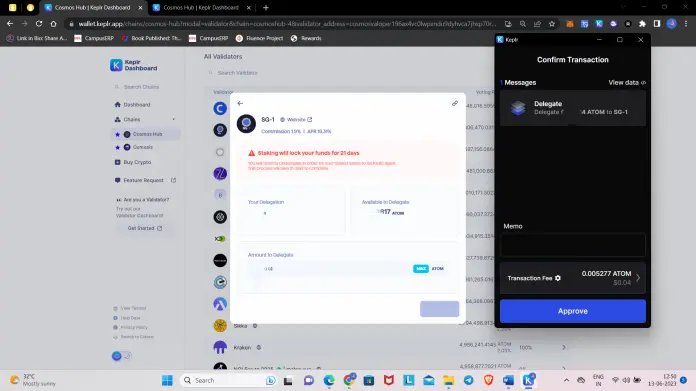Viewport: 696px width, 391px height.
Task: Select Osmosis chain in sidebar
Action: point(141,147)
